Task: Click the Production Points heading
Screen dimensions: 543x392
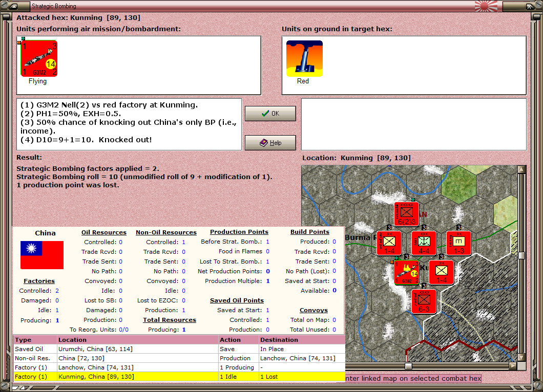Action: pos(239,232)
